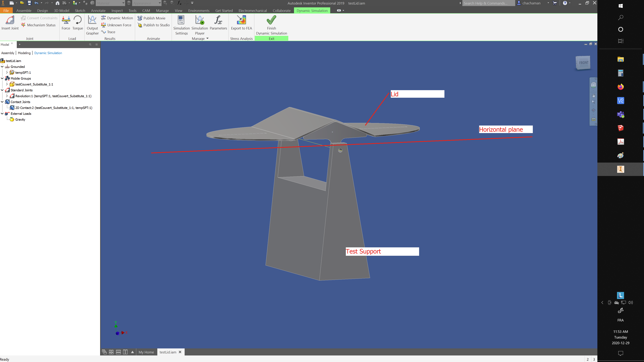Click Export to FEA
The image size is (644, 362).
[x=241, y=23]
